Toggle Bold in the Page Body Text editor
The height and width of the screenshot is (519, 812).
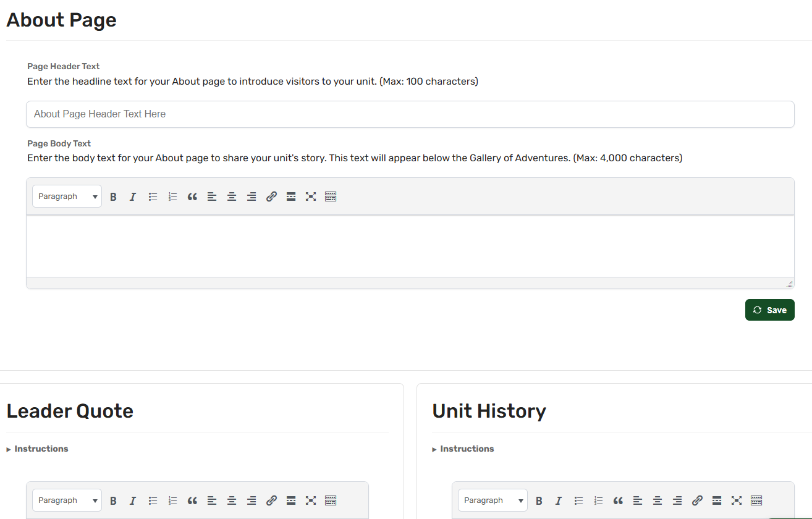[113, 196]
